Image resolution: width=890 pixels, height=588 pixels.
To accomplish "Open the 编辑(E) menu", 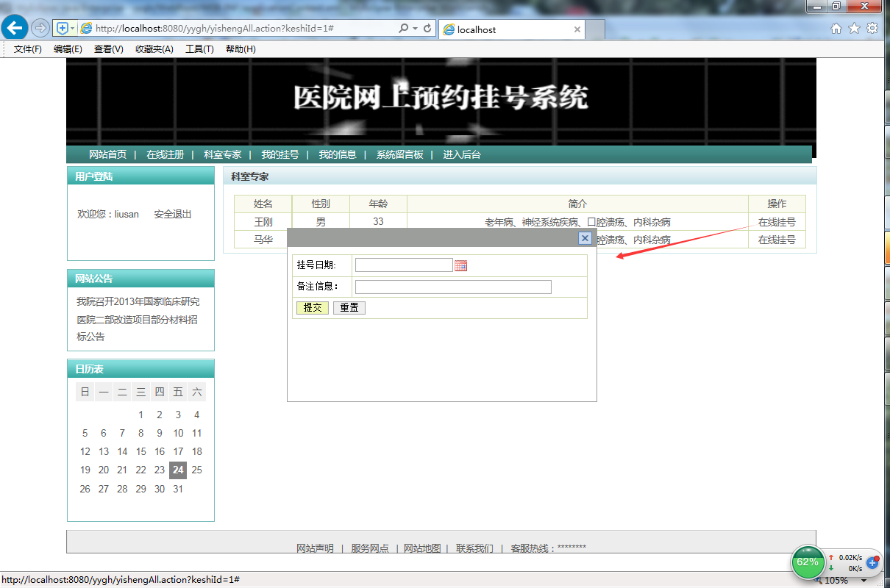I will coord(68,49).
